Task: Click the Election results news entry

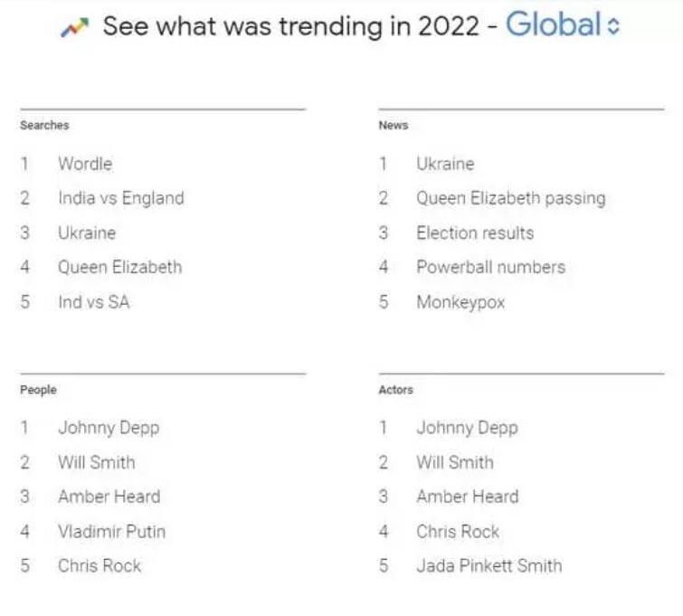Action: (475, 232)
